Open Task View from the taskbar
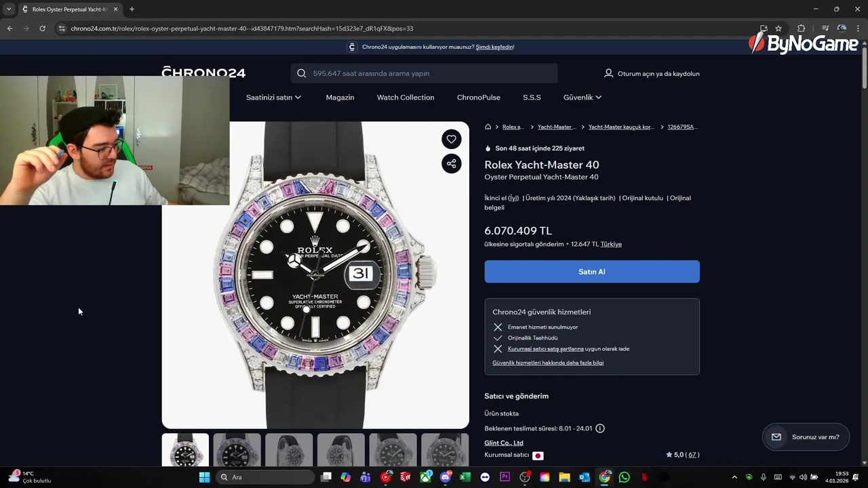The width and height of the screenshot is (868, 488). point(326,477)
